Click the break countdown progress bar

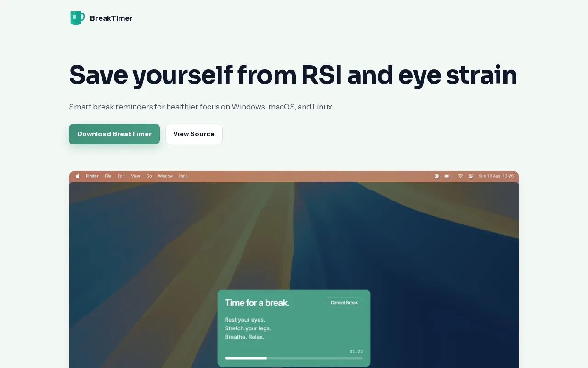[294, 358]
